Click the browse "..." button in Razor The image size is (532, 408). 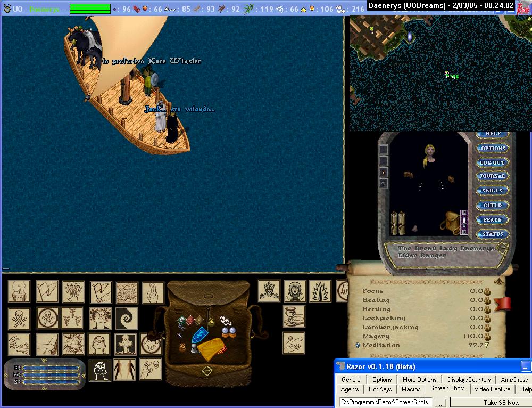coord(440,403)
